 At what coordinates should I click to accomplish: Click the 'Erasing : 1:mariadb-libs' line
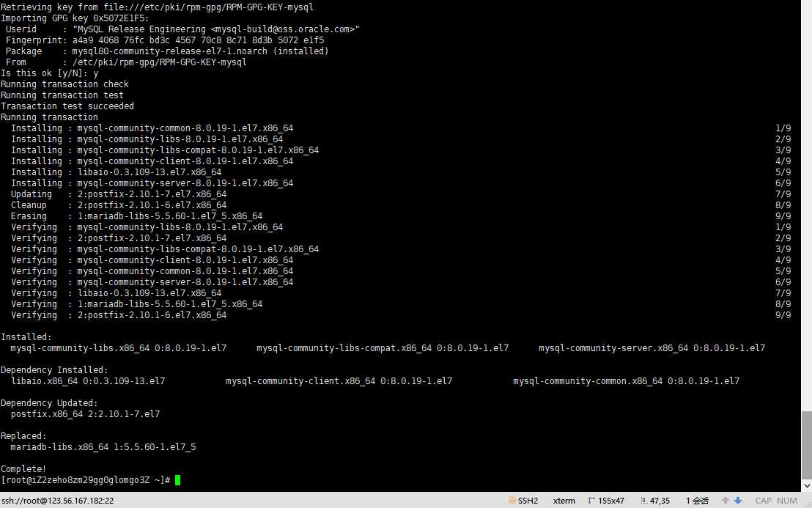click(137, 216)
